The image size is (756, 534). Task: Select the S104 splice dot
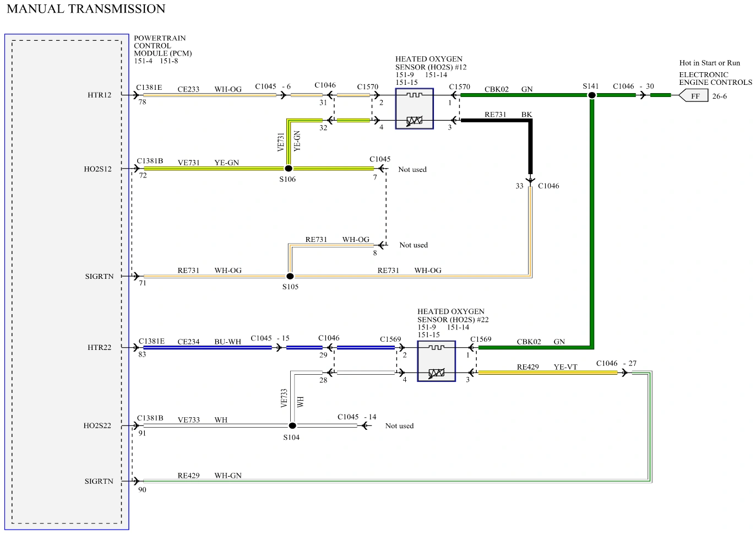tap(292, 425)
